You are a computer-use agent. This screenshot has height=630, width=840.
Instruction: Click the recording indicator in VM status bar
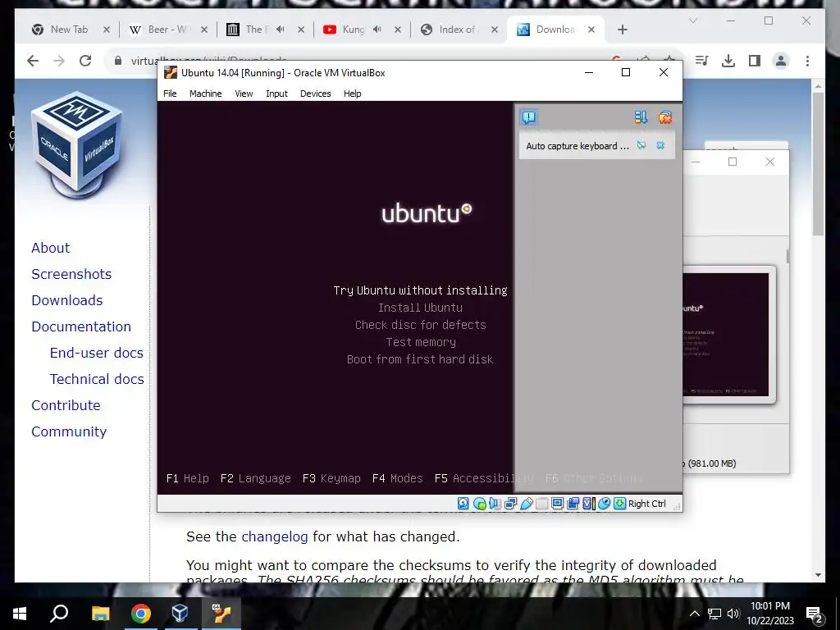pyautogui.click(x=573, y=504)
